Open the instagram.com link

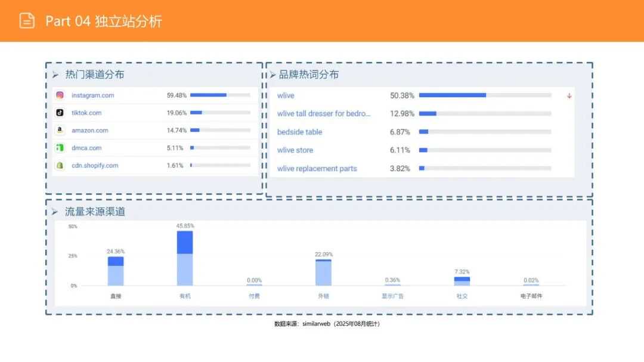93,95
